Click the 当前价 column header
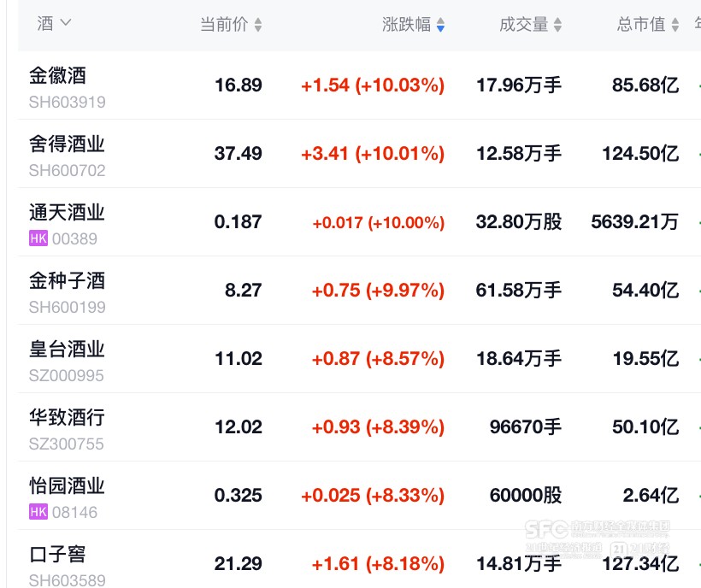Screen dimensions: 701x588 point(224,24)
